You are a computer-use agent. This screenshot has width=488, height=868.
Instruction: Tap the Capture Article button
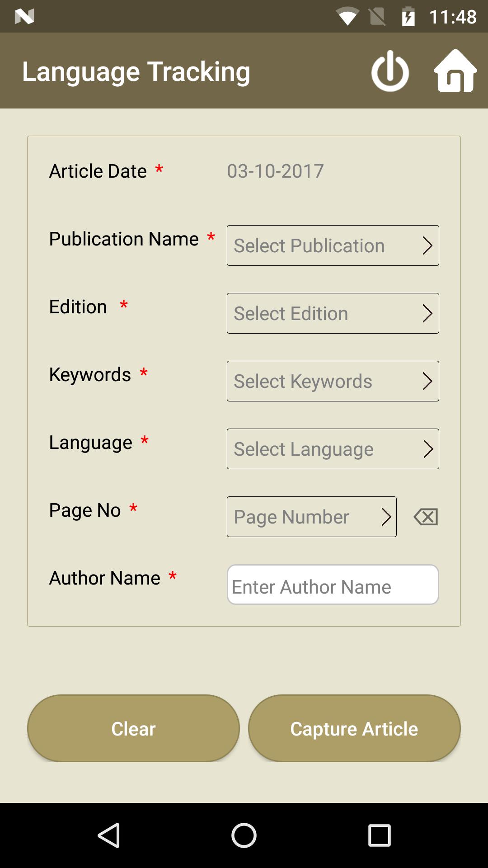(354, 728)
